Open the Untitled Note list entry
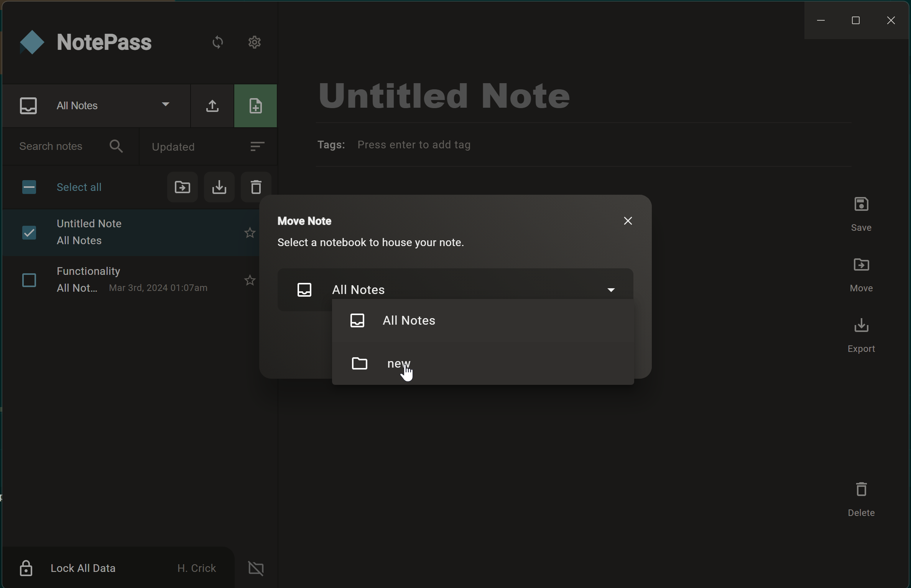Image resolution: width=911 pixels, height=588 pixels. click(x=130, y=233)
